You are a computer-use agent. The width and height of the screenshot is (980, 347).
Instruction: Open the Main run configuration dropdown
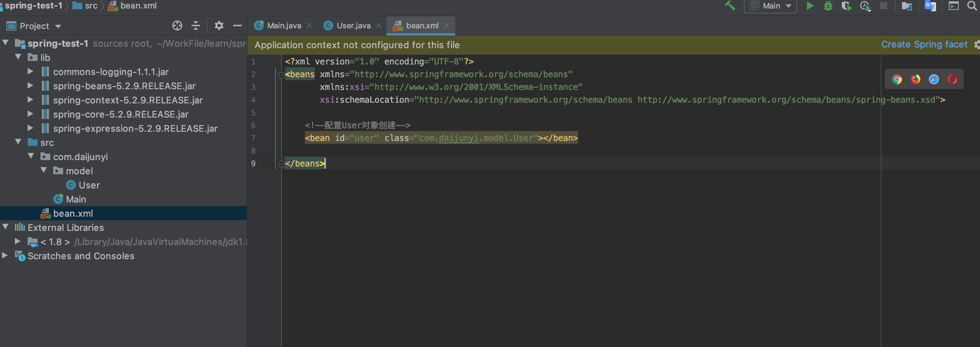tap(771, 6)
